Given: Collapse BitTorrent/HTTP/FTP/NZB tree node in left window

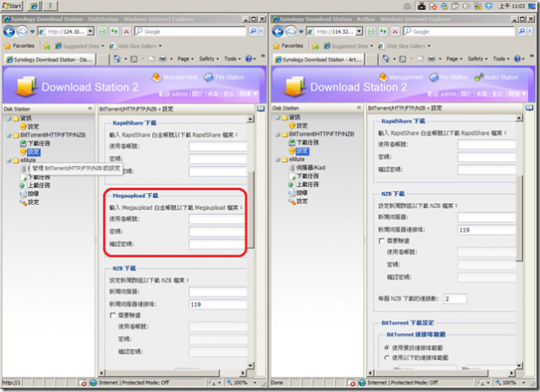Looking at the screenshot, I should [x=8, y=135].
